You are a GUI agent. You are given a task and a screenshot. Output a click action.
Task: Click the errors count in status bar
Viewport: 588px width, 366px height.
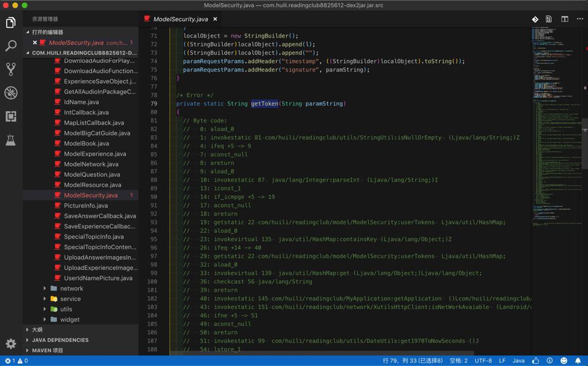[10, 361]
